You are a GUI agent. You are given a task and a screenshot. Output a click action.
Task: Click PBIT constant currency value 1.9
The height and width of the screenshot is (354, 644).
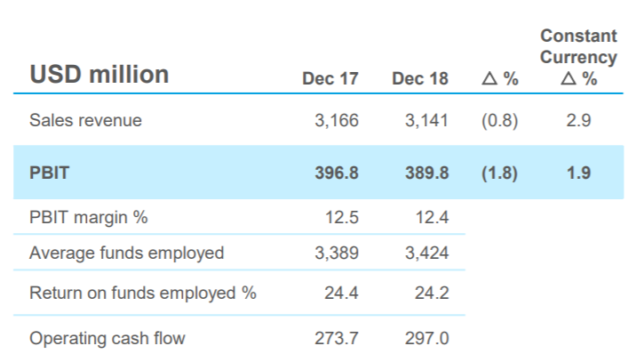578,173
